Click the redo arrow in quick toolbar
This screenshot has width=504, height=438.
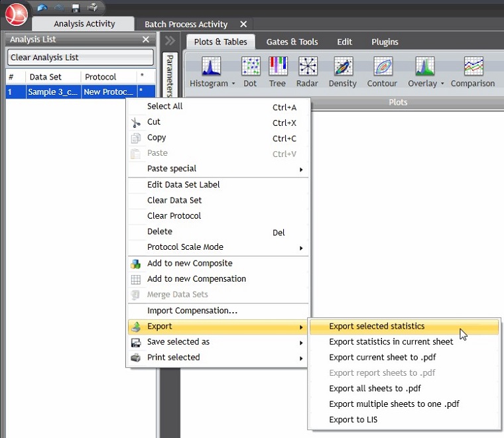[59, 7]
